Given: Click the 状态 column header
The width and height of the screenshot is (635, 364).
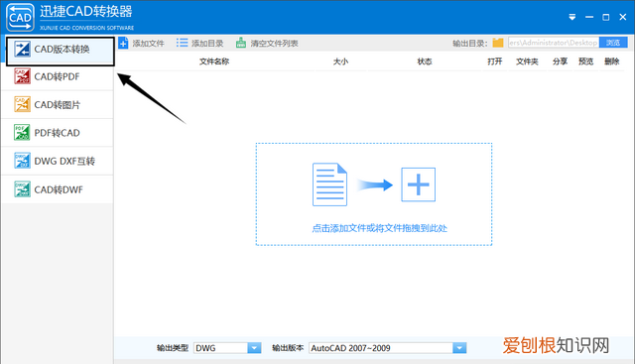Looking at the screenshot, I should coord(425,61).
